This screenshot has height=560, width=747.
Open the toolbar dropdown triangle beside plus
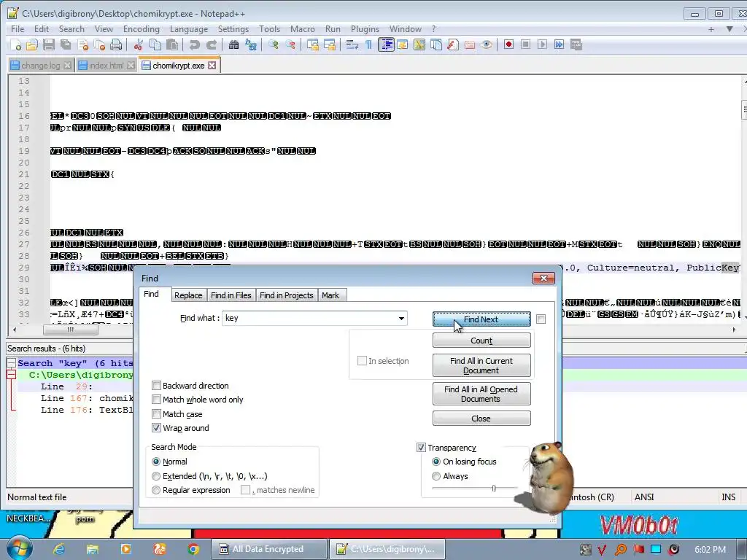point(729,29)
